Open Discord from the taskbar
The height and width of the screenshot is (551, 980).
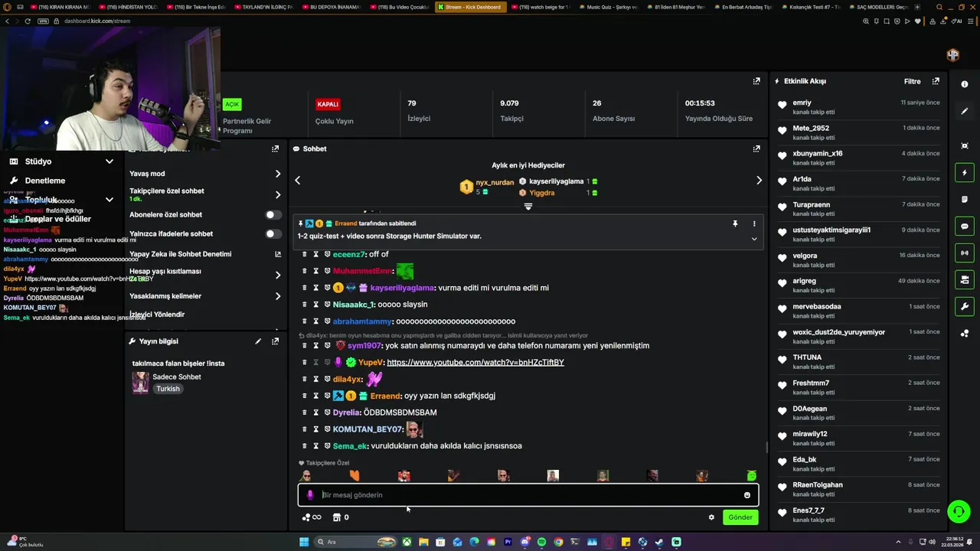point(524,542)
